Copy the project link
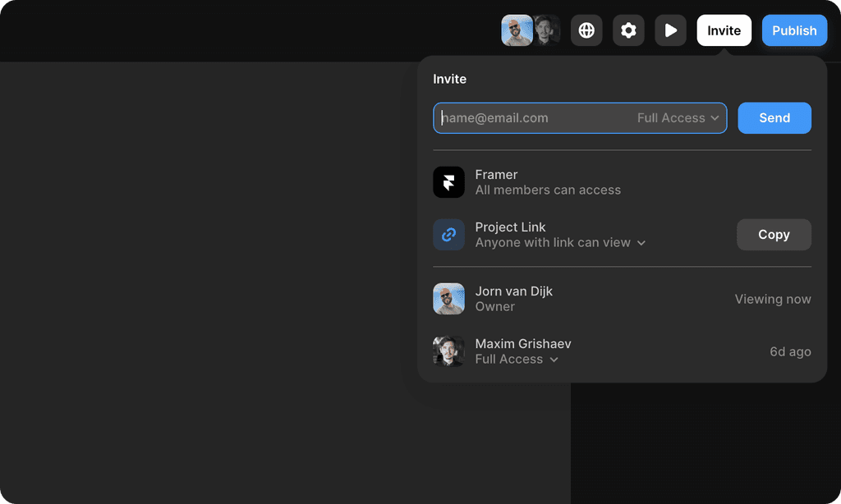841x504 pixels. 774,234
